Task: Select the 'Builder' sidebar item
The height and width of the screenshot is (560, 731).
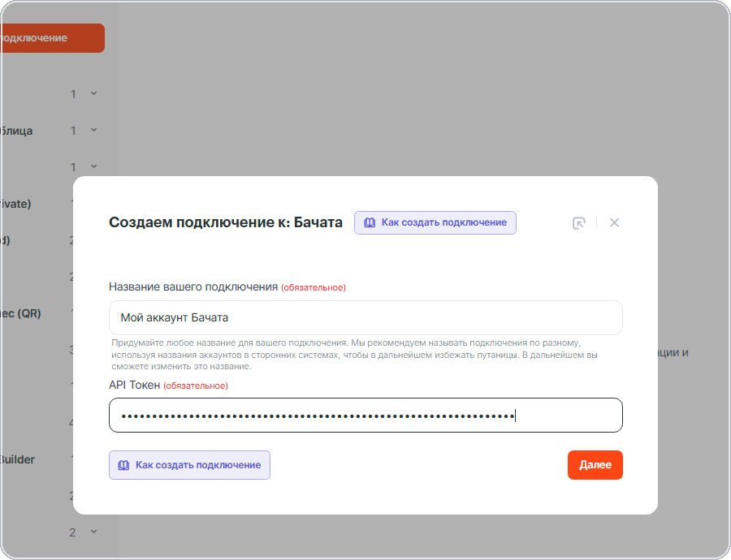Action: (x=17, y=459)
